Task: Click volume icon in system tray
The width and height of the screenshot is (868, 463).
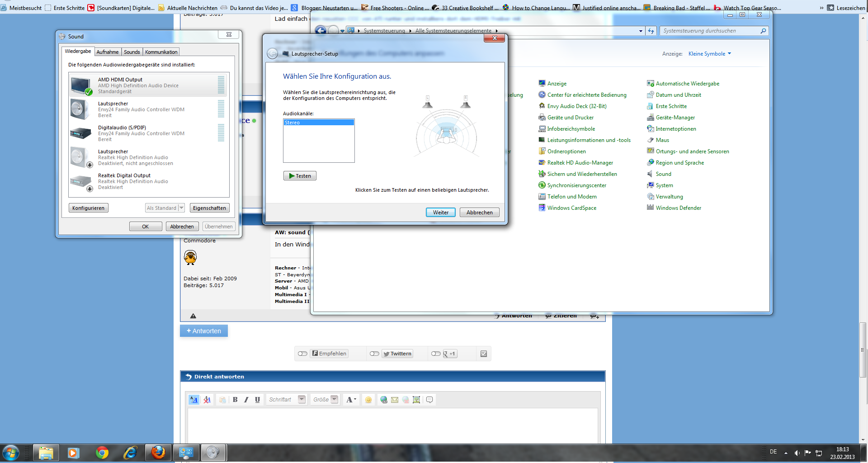Action: click(x=797, y=453)
